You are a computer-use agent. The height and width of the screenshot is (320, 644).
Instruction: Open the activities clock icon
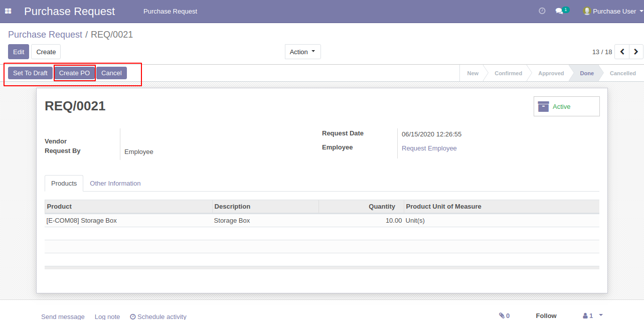tap(542, 11)
